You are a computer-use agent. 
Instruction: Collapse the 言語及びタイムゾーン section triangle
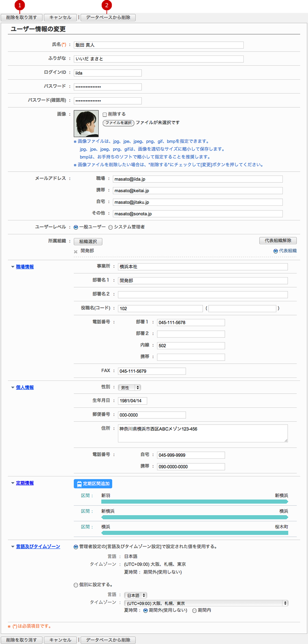pyautogui.click(x=13, y=547)
